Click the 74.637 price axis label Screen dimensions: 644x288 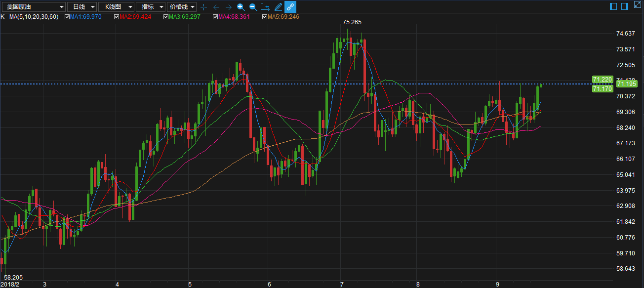tap(626, 34)
